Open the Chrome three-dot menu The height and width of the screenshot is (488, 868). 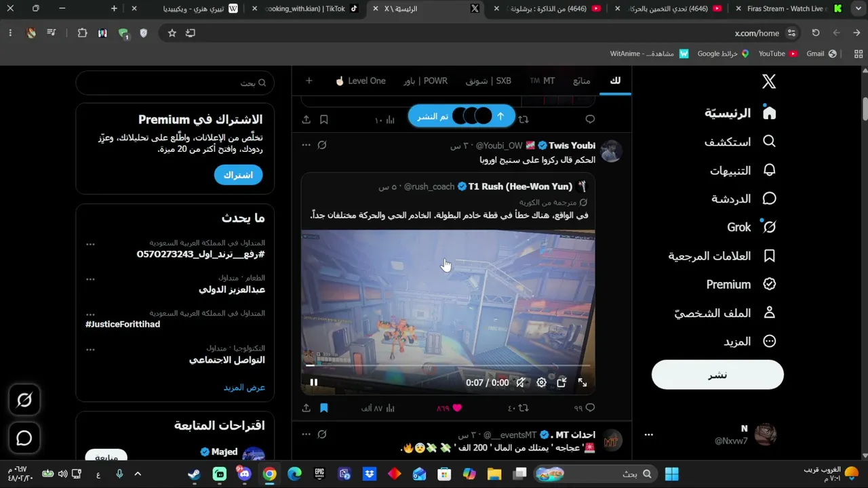coord(10,33)
